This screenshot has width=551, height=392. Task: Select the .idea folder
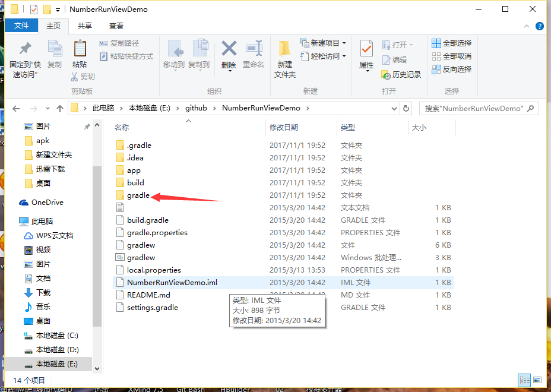[x=135, y=158]
